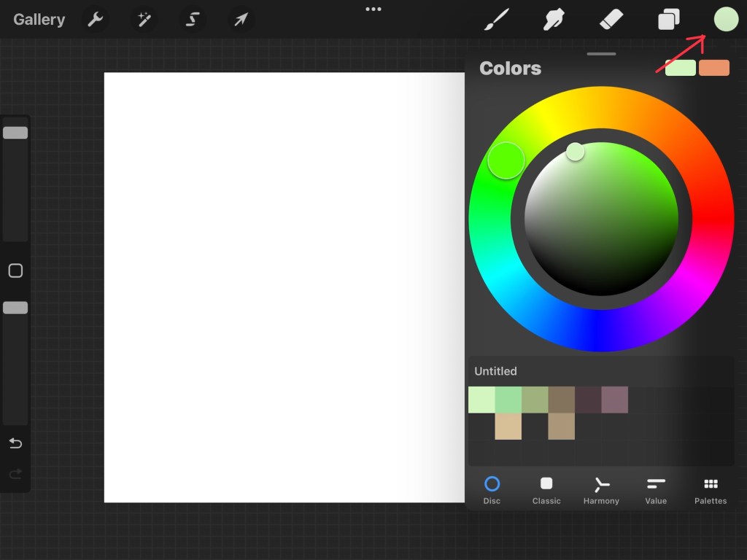Click the active color circle in top bar

pyautogui.click(x=726, y=20)
